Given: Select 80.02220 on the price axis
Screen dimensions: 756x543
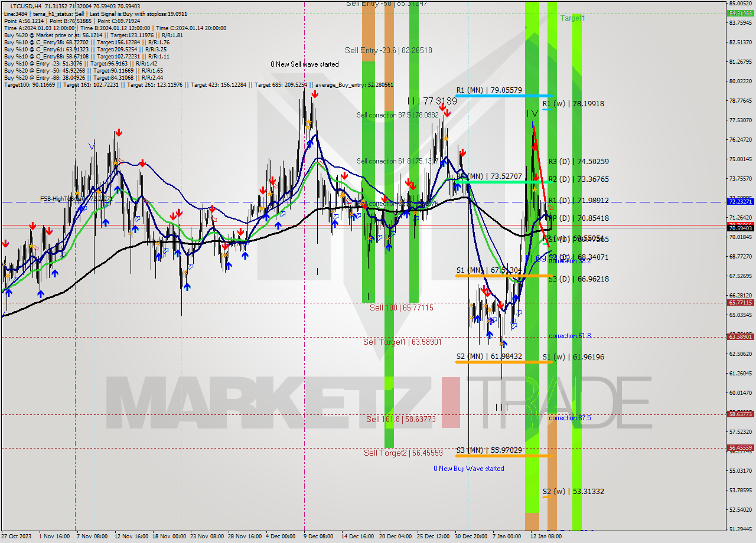Looking at the screenshot, I should coord(741,81).
